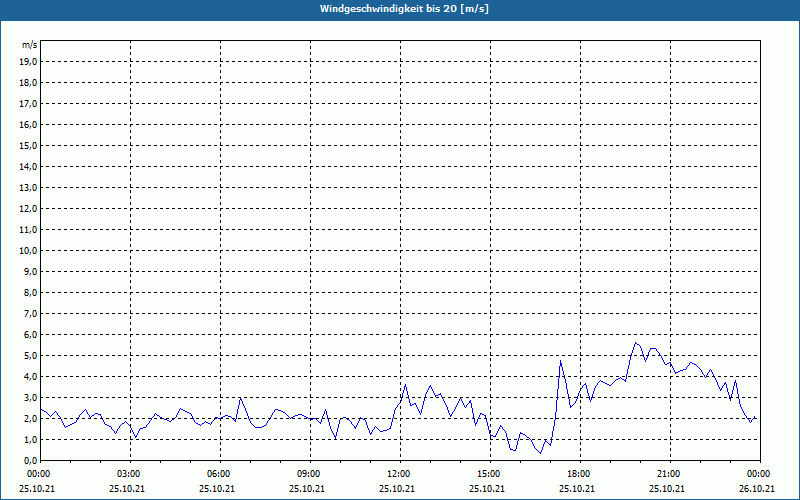Click the m/s unit label on y-axis
Image resolution: width=800 pixels, height=500 pixels.
(29, 45)
